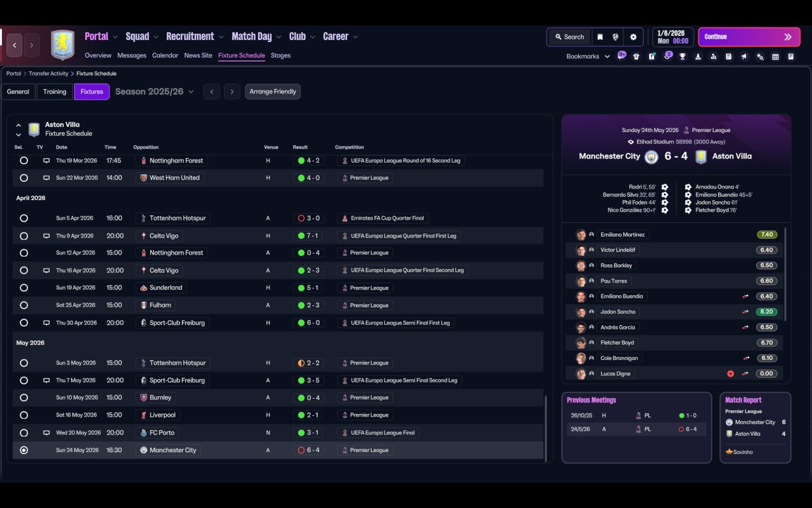Select the radio button for the Fulham fixture
Image resolution: width=812 pixels, height=508 pixels.
tap(24, 305)
